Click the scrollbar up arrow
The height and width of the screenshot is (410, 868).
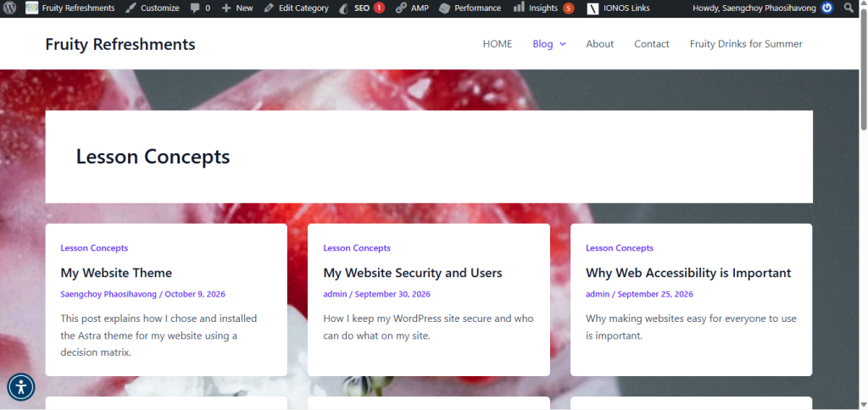coord(863,4)
